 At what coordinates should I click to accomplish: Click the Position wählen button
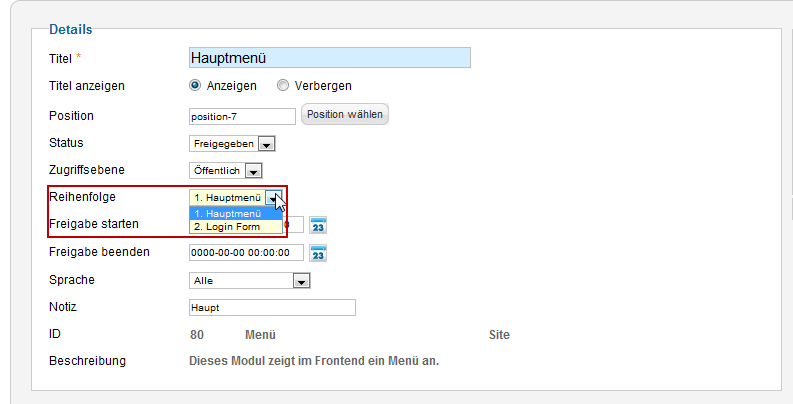(345, 114)
